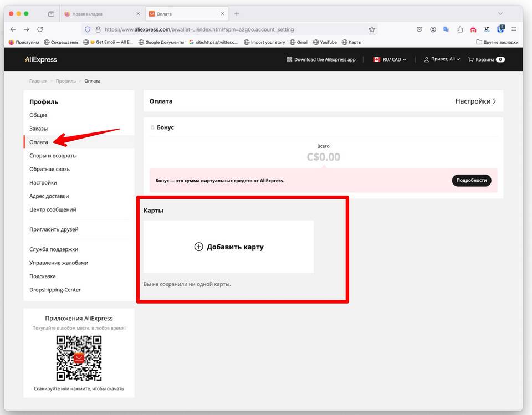Reload the page with the refresh icon

(40, 29)
